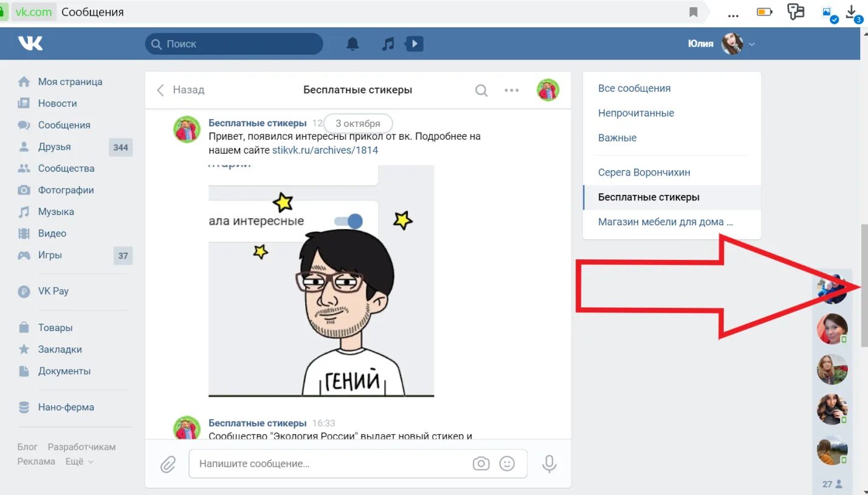Open notifications bell icon

click(x=353, y=44)
